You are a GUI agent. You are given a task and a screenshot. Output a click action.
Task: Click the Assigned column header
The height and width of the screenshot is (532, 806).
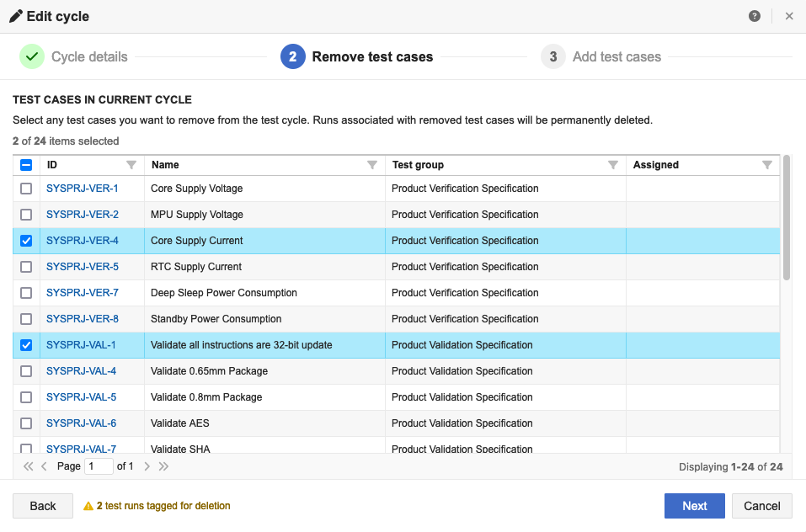click(703, 165)
